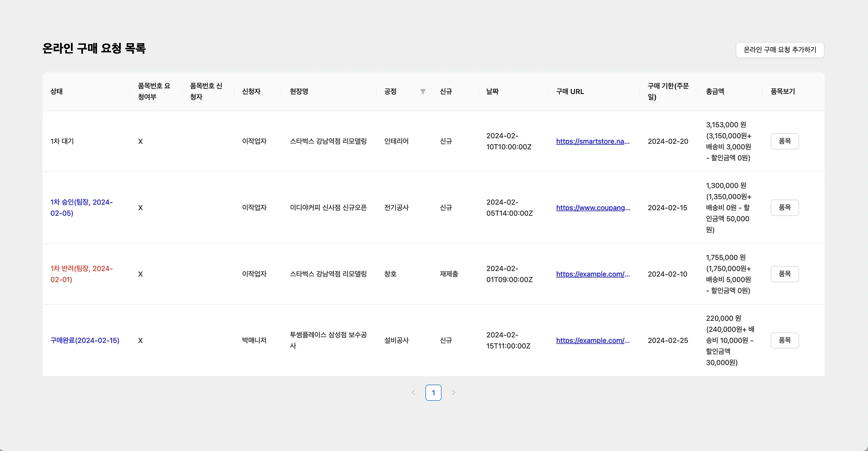This screenshot has height=451, width=868.
Task: Click page title 온라인 구매 요청 목록
Action: click(94, 48)
